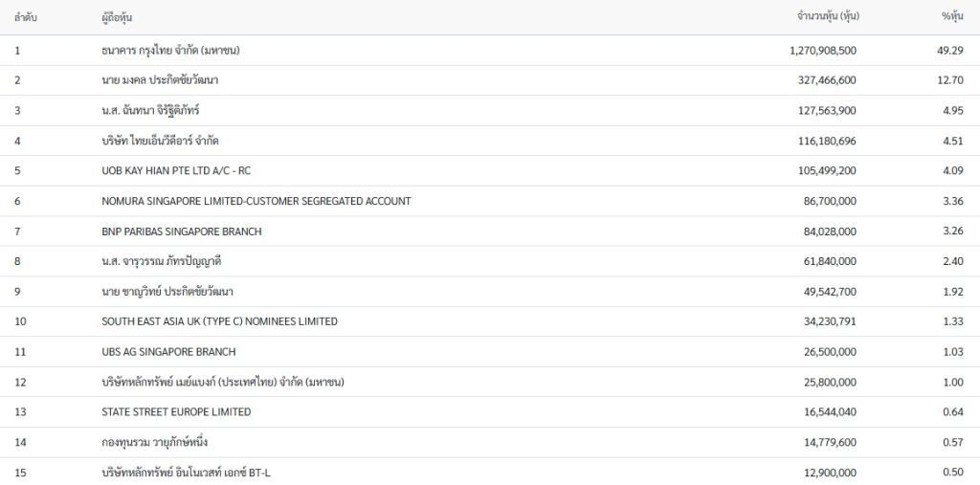Image resolution: width=980 pixels, height=485 pixels.
Task: Click share count 26,500,000
Action: [830, 352]
